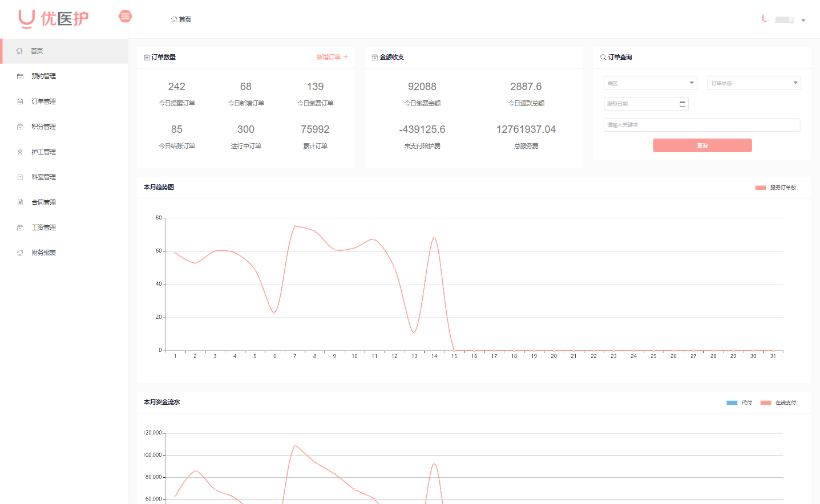
Task: Click into the 服务日期 date field
Action: (x=646, y=104)
